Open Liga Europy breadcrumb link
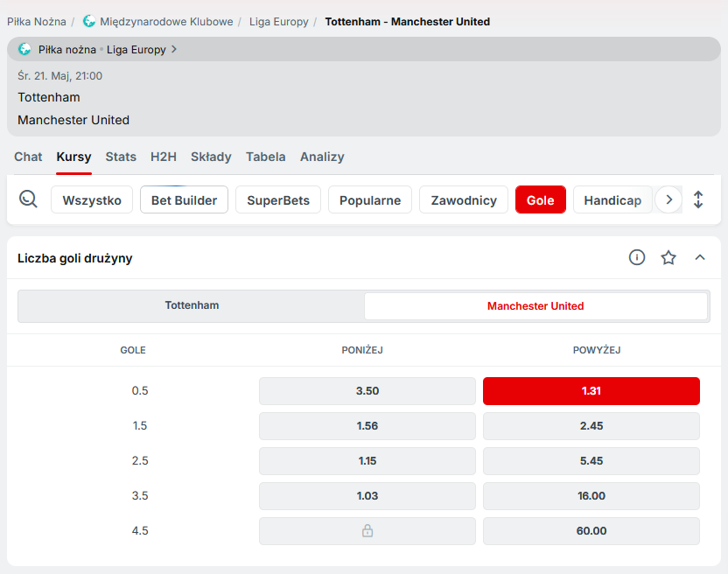 [278, 21]
